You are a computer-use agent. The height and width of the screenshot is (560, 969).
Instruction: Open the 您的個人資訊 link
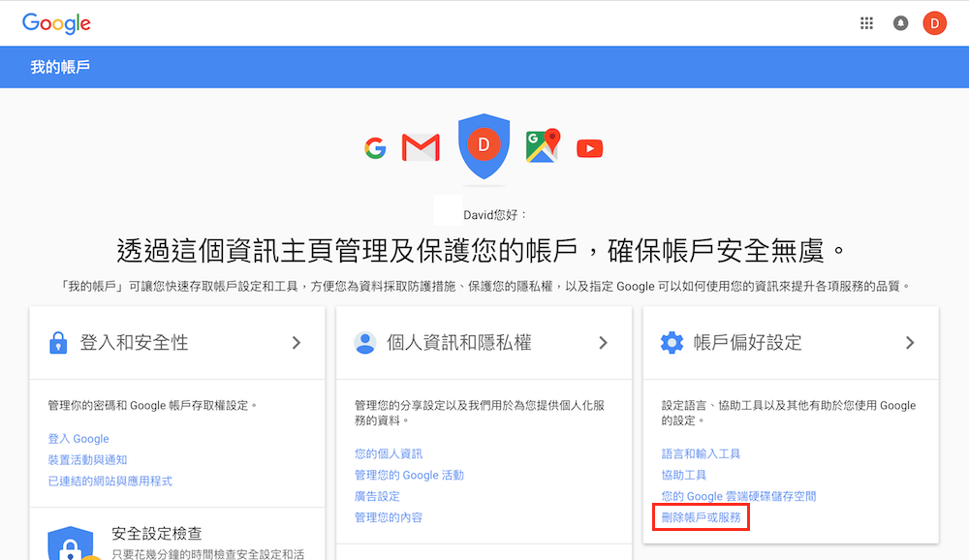tap(389, 453)
